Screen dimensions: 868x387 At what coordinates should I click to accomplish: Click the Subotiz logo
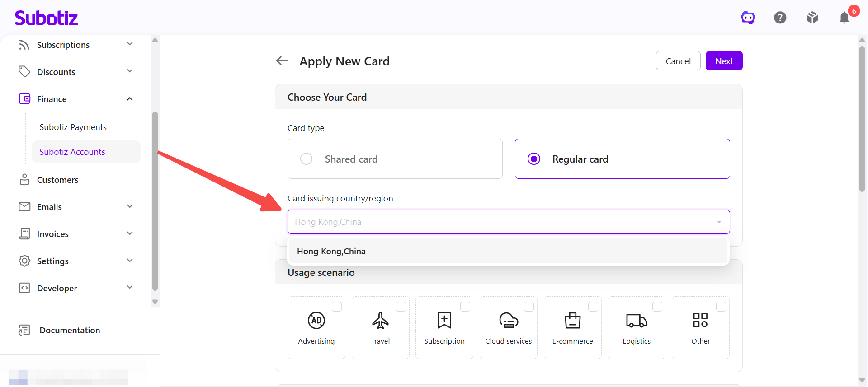point(46,18)
